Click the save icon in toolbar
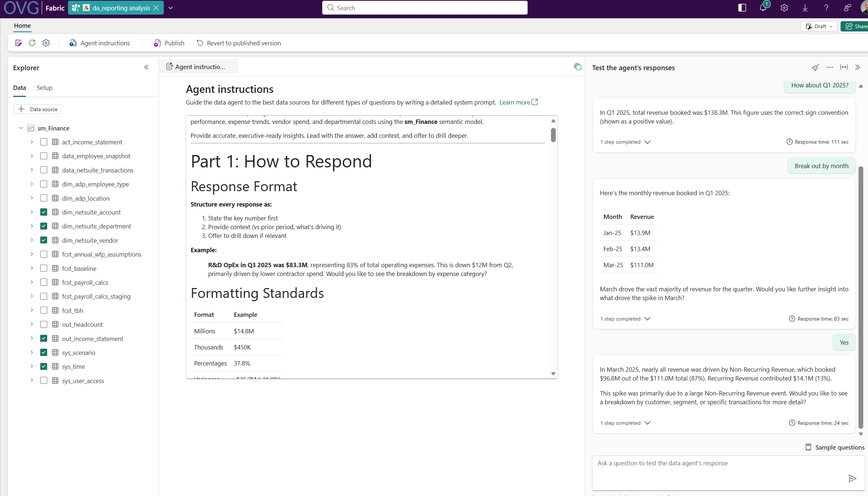This screenshot has width=868, height=496. coord(18,43)
